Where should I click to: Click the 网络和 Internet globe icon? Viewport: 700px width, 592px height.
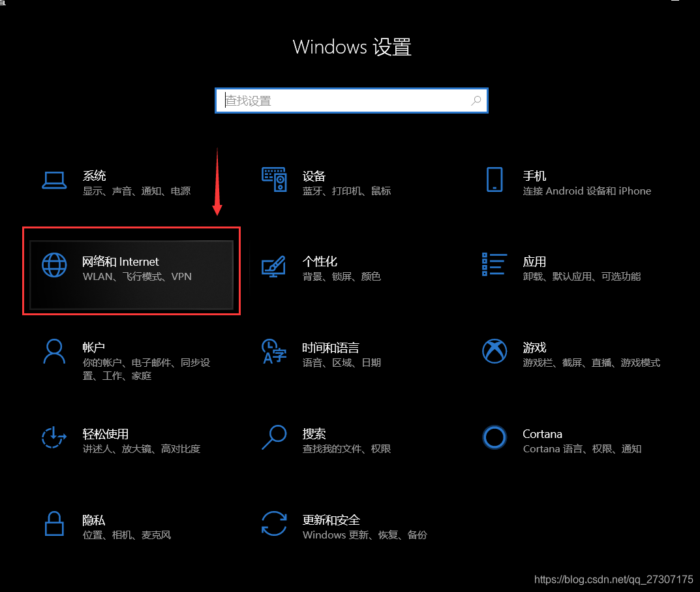coord(54,265)
